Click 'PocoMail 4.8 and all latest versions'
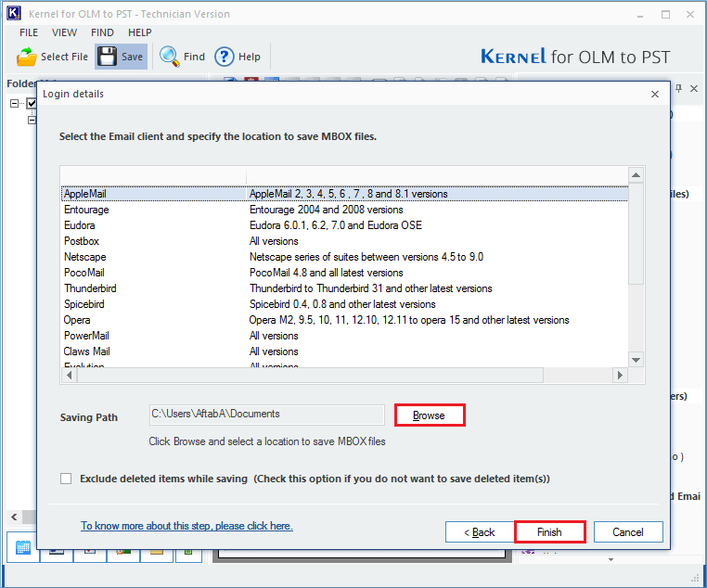This screenshot has height=588, width=707. (x=326, y=273)
